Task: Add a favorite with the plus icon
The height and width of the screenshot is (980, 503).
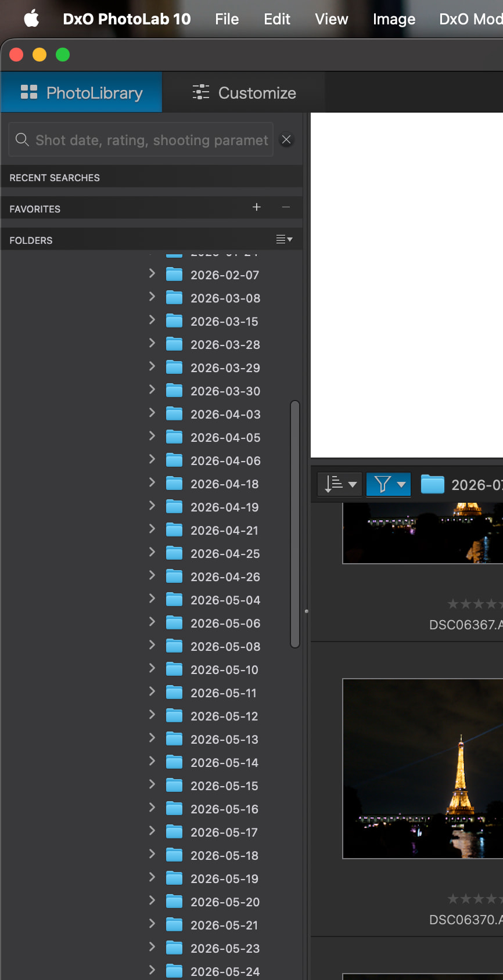Action: click(x=257, y=207)
